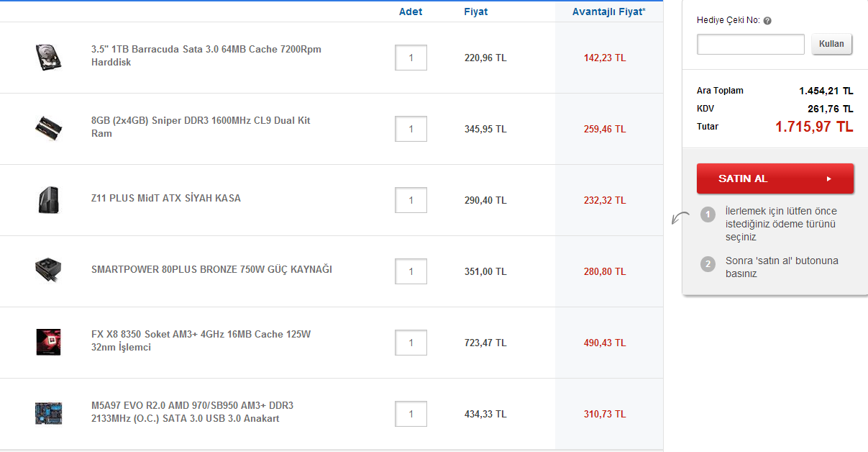Click the RAM price 345,95 TL

(485, 129)
